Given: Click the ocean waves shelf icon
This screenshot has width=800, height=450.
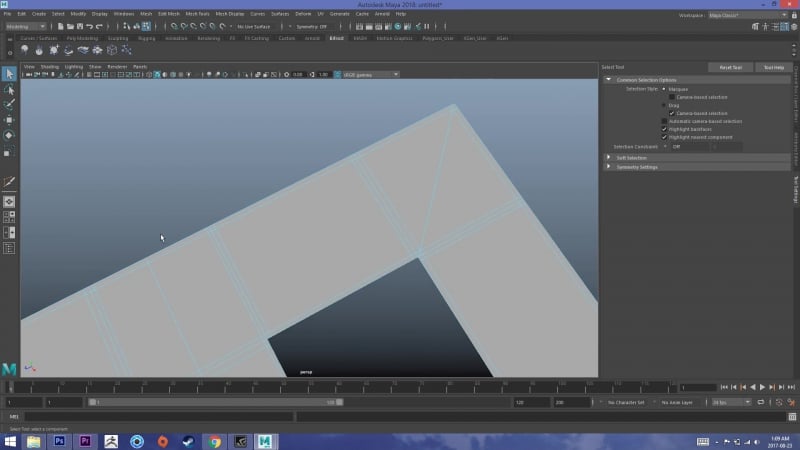Looking at the screenshot, I should click(83, 50).
